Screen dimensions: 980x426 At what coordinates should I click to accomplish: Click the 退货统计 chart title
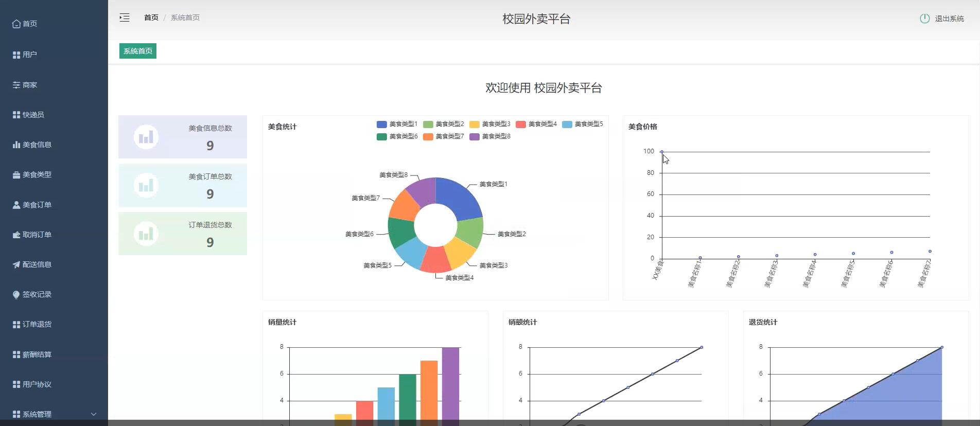coord(763,322)
